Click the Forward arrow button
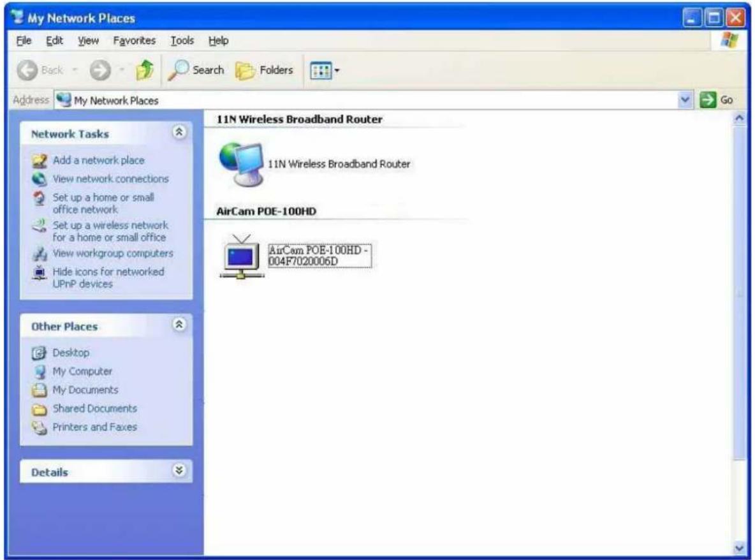This screenshot has height=560, width=755. click(100, 71)
